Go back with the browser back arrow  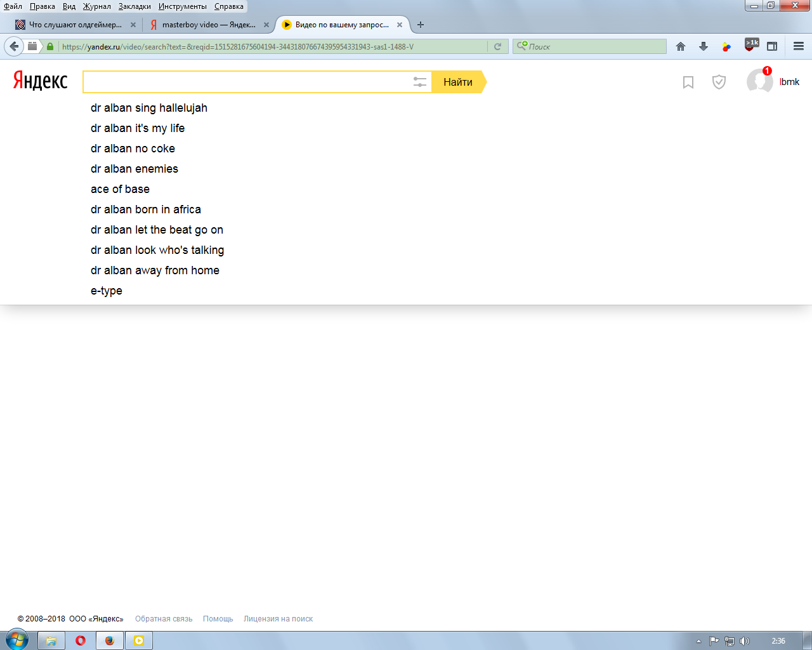pos(14,46)
